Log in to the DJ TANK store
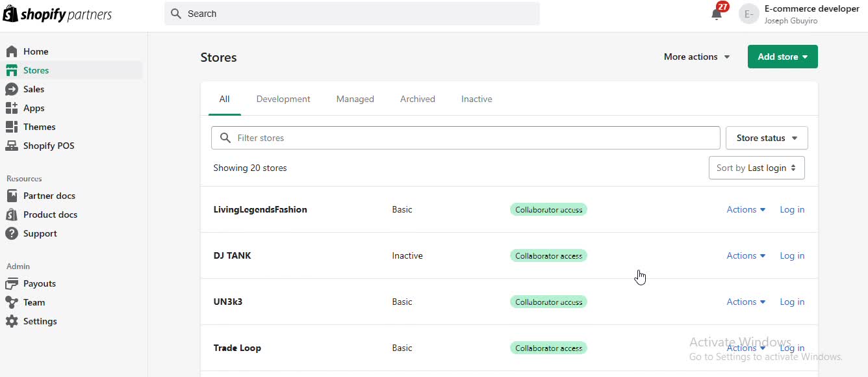This screenshot has width=868, height=377. click(791, 255)
